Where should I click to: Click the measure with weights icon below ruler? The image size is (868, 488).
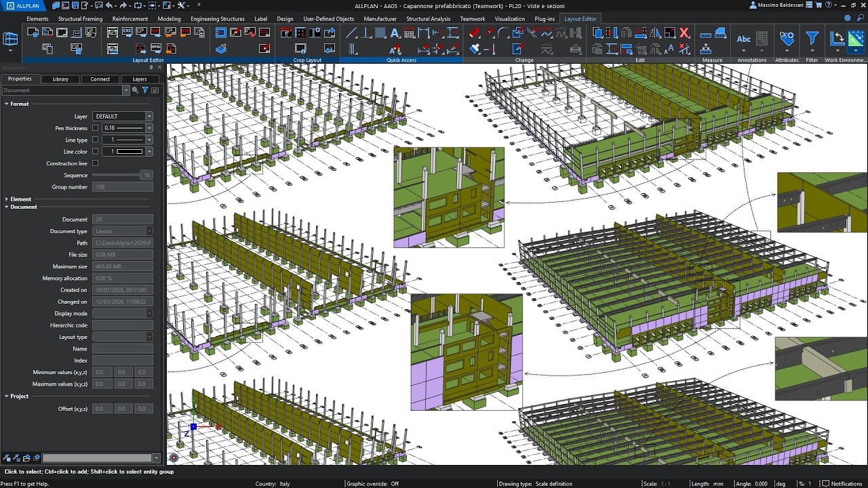pos(706,49)
